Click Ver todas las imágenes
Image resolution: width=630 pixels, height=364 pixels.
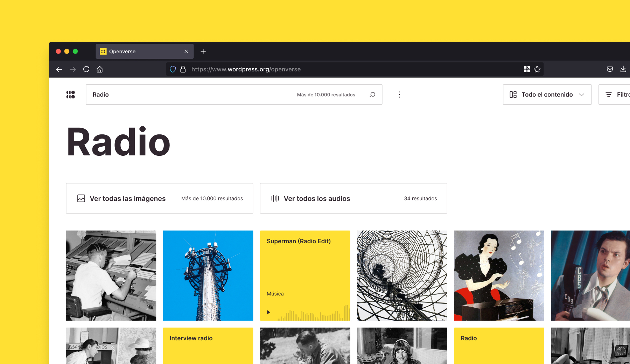coord(127,198)
